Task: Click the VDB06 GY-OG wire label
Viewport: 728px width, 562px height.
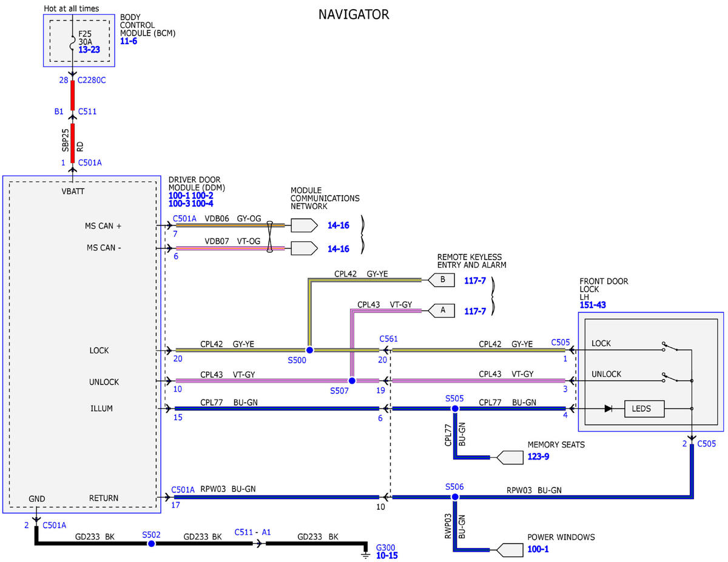Action: tap(232, 218)
